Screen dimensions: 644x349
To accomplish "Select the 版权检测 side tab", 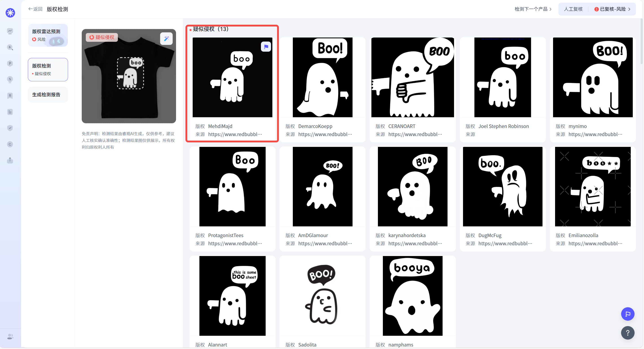I will pyautogui.click(x=48, y=69).
